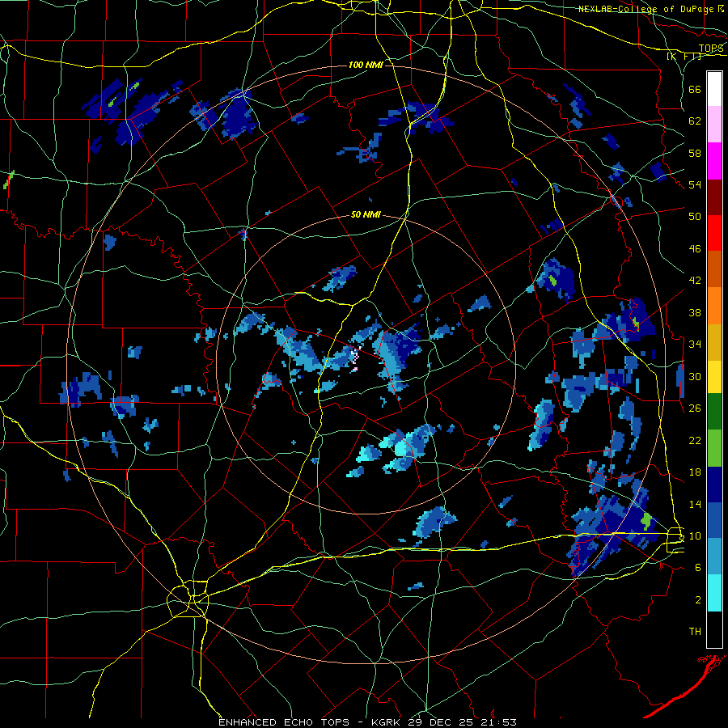Click the 100 NMI range ring label

pos(366,65)
